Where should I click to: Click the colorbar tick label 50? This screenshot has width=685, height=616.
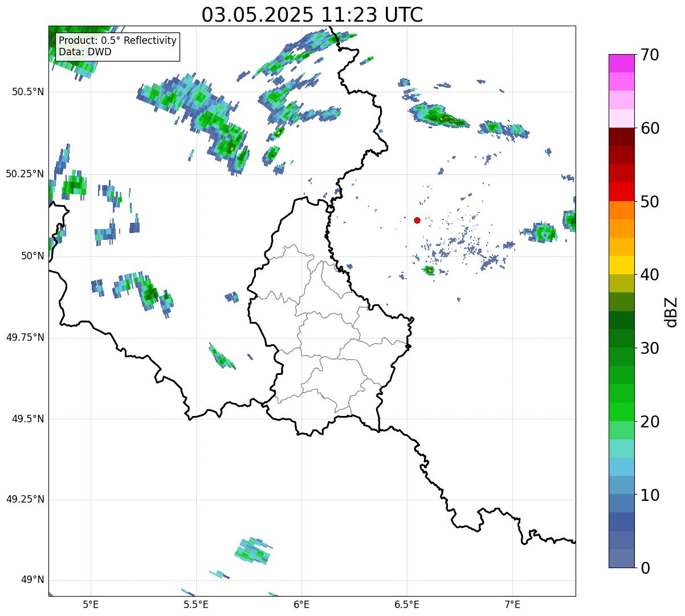pos(650,201)
